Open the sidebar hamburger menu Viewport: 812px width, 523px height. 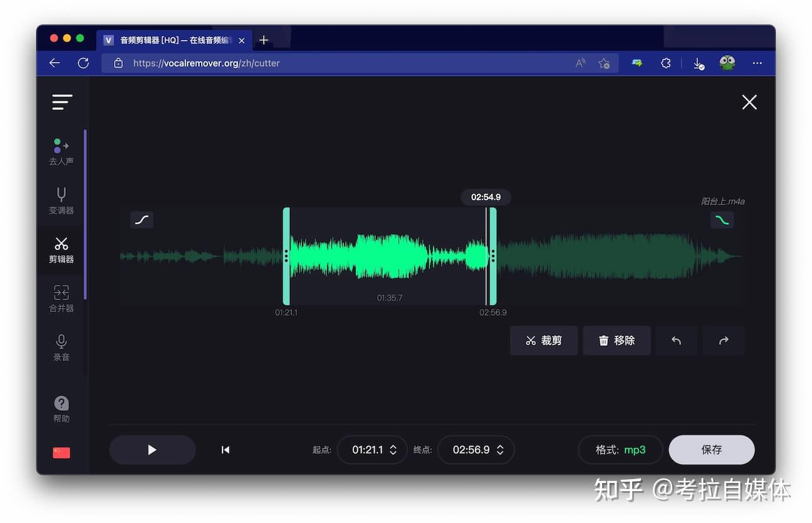[62, 101]
